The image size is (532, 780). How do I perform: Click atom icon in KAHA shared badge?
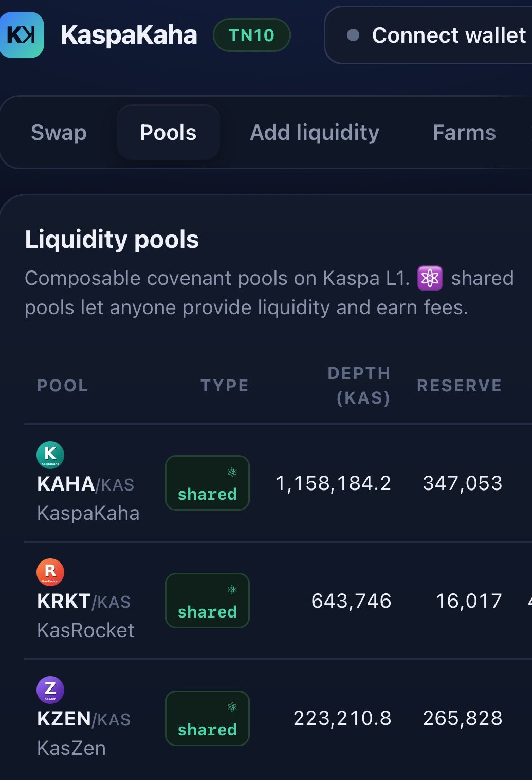(x=232, y=472)
